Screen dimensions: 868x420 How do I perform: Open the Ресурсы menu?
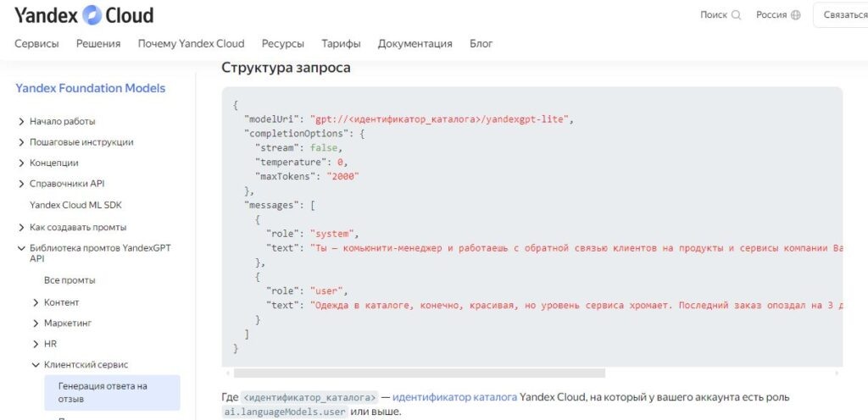283,44
